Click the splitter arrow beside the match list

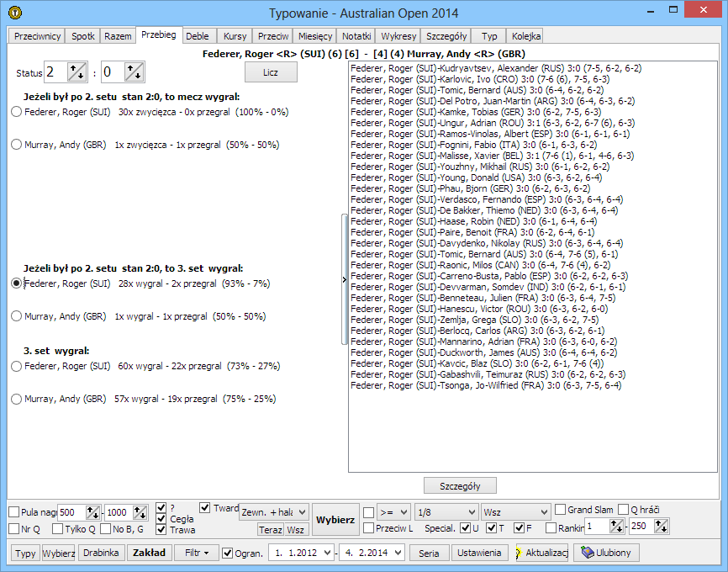[x=344, y=279]
